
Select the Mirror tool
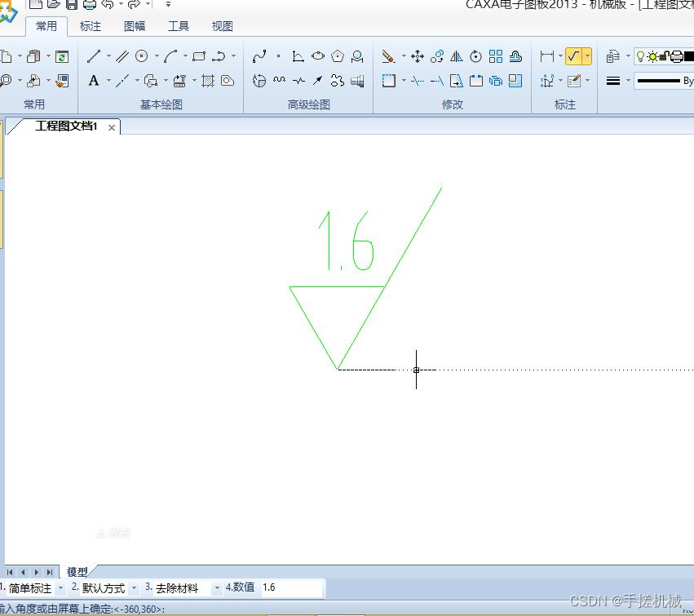click(457, 56)
